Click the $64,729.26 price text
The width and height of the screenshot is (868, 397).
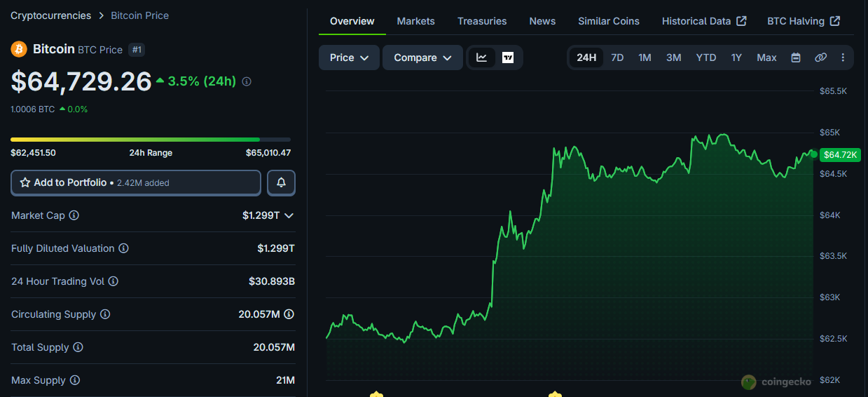(81, 81)
